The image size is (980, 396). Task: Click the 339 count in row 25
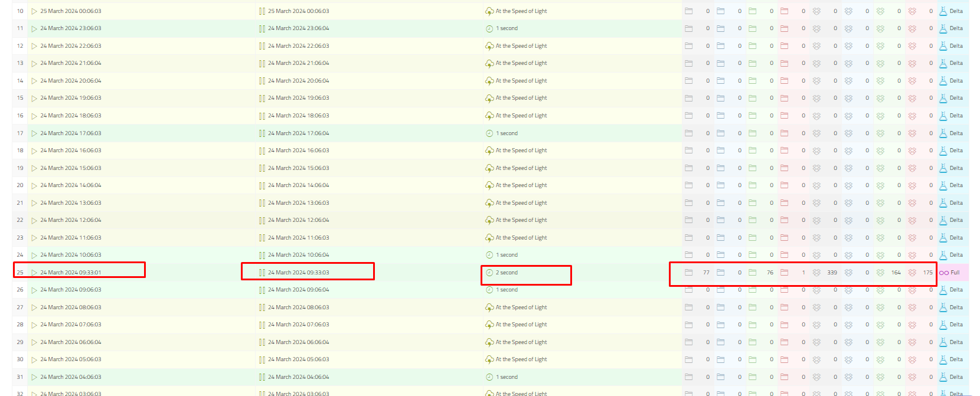pos(832,273)
